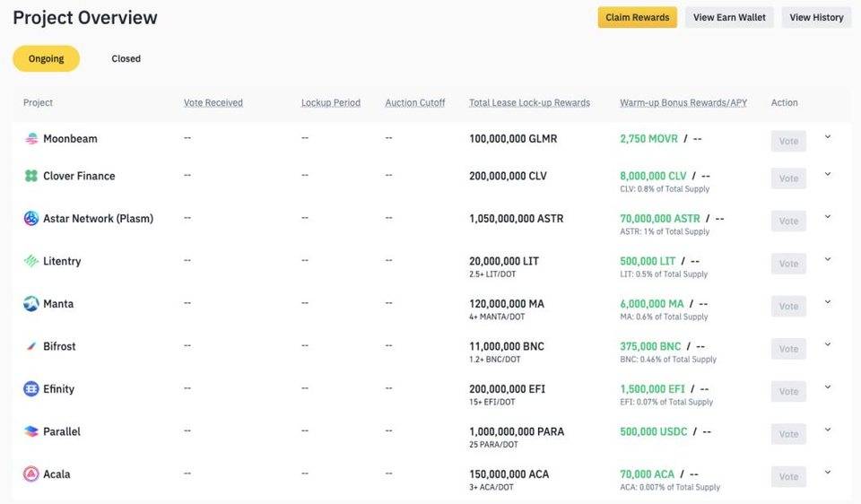
Task: Expand the Parallel row chevron
Action: (828, 430)
